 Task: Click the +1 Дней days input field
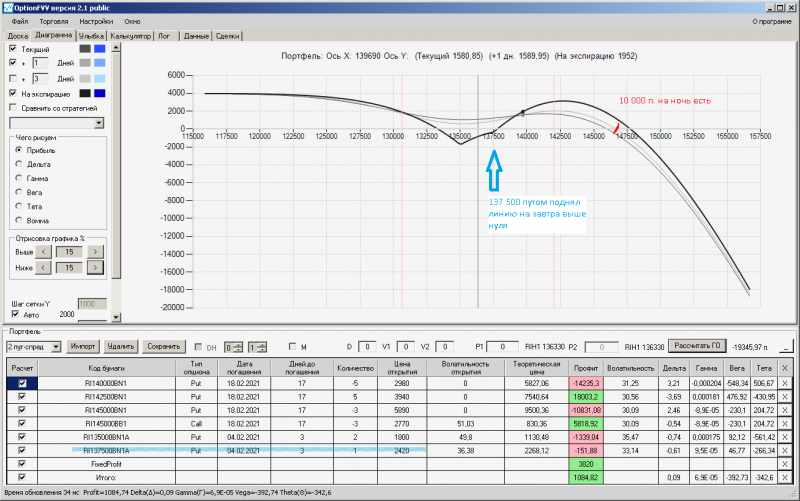[40, 63]
